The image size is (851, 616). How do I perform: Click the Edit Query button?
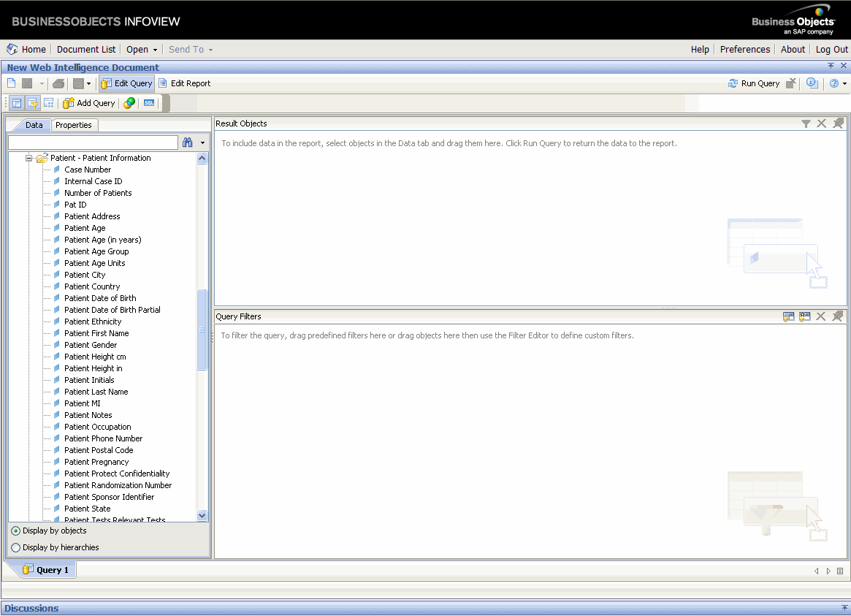pos(127,83)
